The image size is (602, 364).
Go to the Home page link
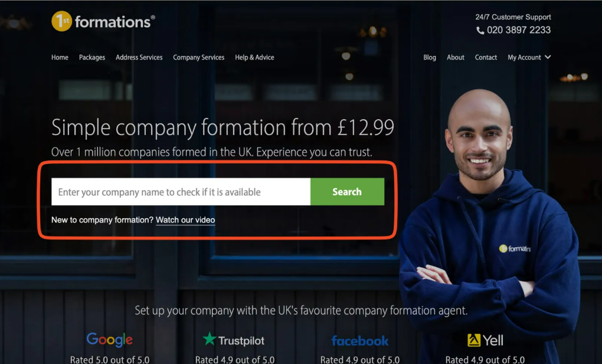60,57
